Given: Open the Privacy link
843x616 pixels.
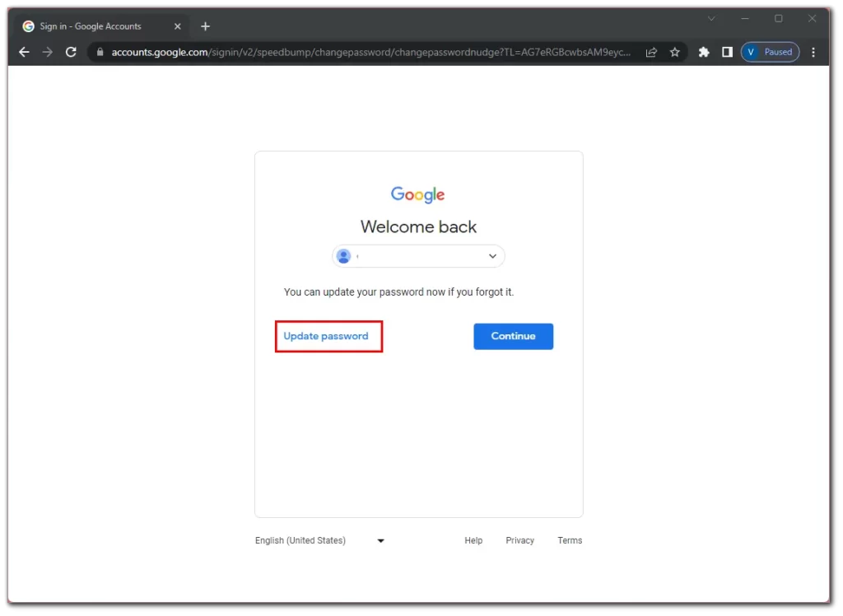Looking at the screenshot, I should click(520, 541).
